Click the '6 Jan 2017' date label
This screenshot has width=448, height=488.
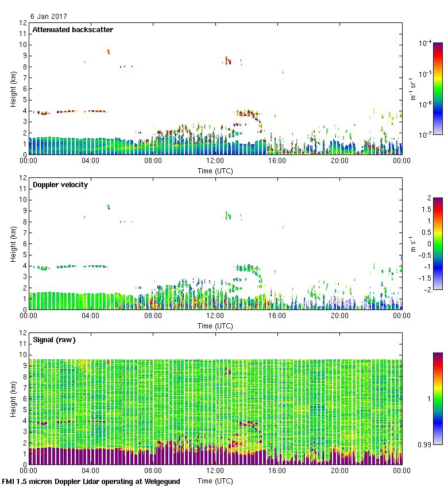click(49, 17)
